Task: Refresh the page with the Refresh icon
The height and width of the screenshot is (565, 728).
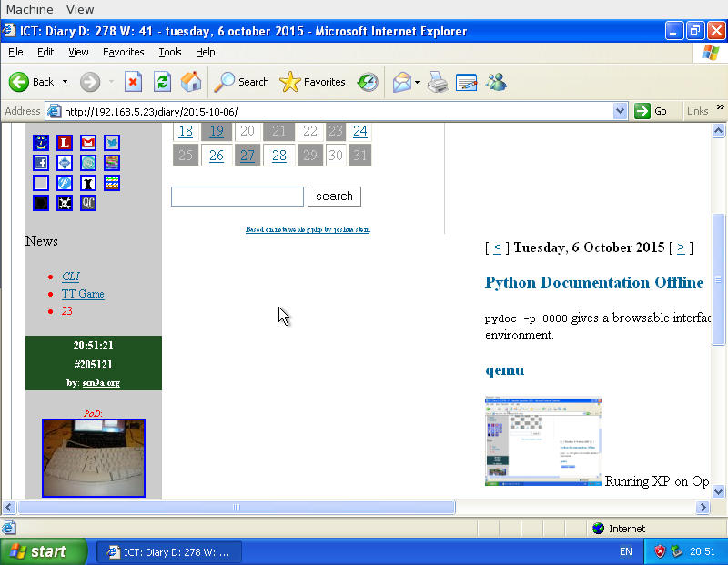Action: coord(162,82)
